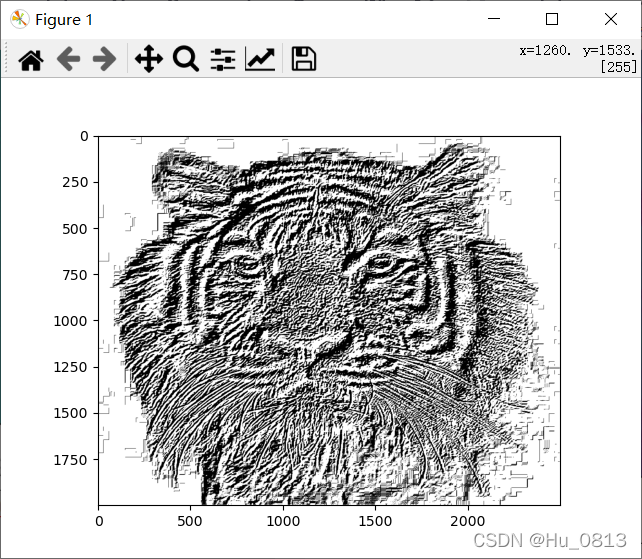This screenshot has height=559, width=642.
Task: Go back to the previous view
Action: point(68,59)
